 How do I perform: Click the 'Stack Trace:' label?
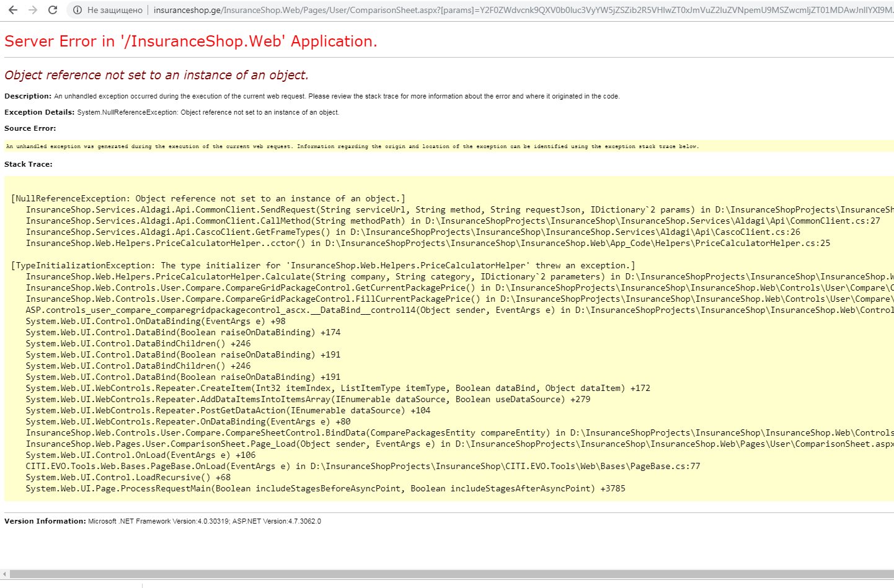pos(29,164)
